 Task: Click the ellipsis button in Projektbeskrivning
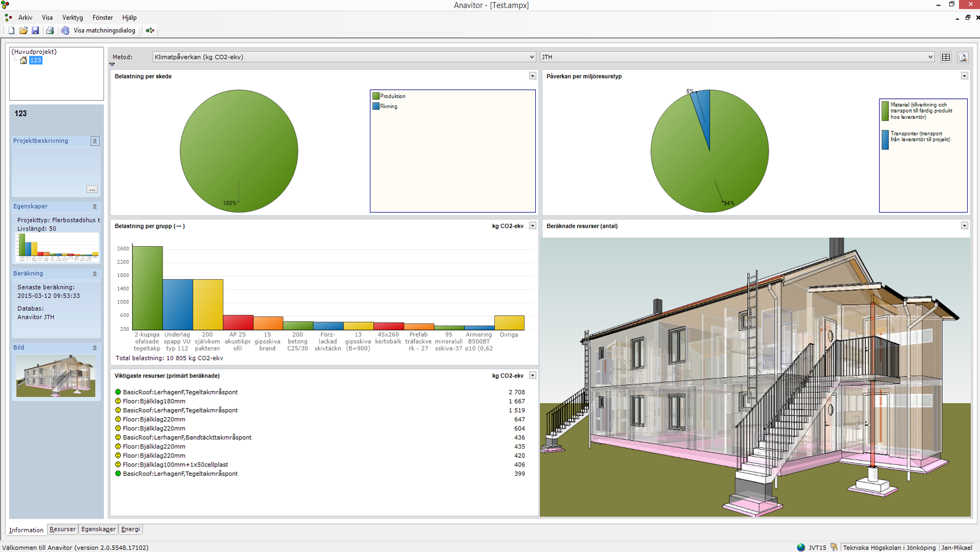(x=92, y=189)
